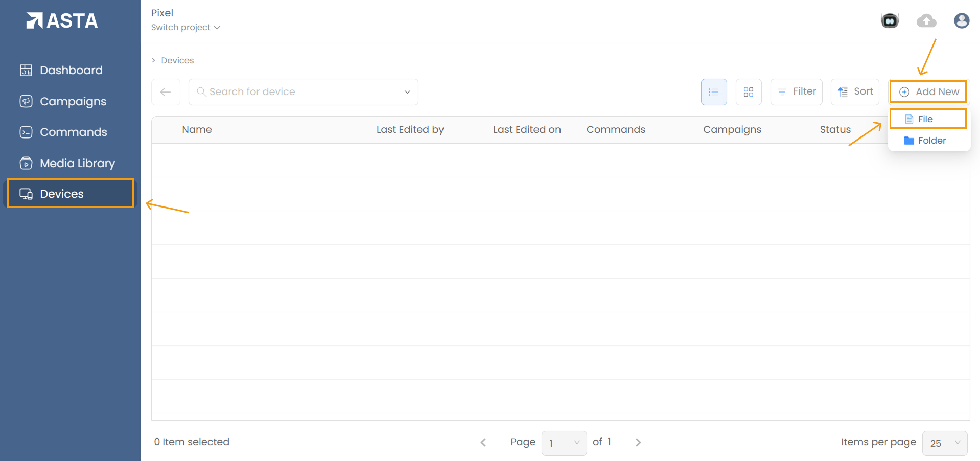Open the Commands section
The width and height of the screenshot is (980, 461).
coord(73,132)
